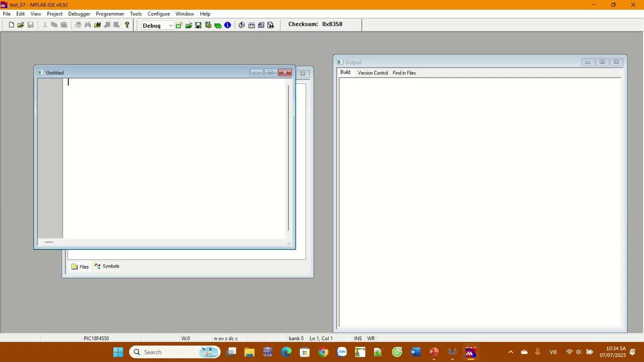
Task: Click the New Project toolbar icon
Action: (179, 25)
